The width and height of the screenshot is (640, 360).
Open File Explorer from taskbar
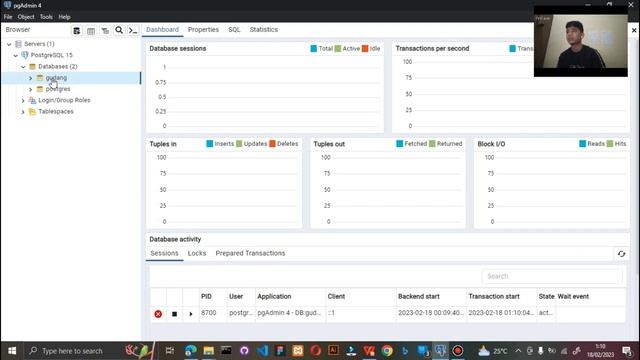pyautogui.click(x=209, y=351)
